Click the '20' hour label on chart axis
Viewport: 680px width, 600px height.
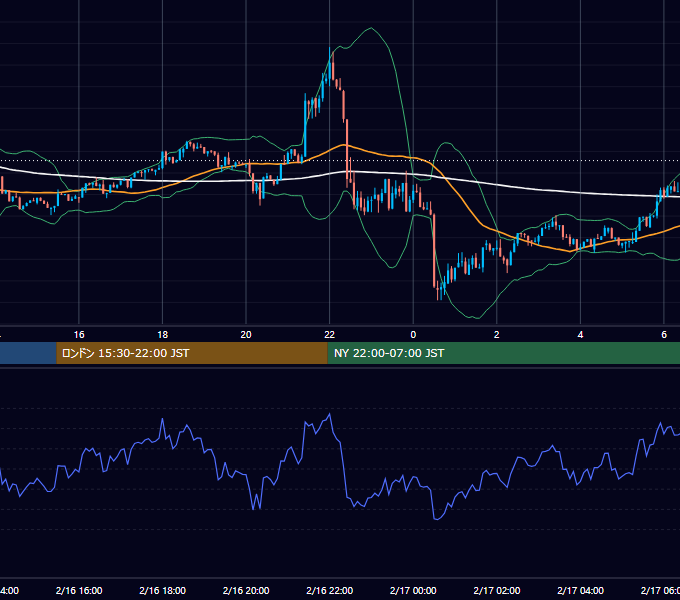tap(246, 335)
